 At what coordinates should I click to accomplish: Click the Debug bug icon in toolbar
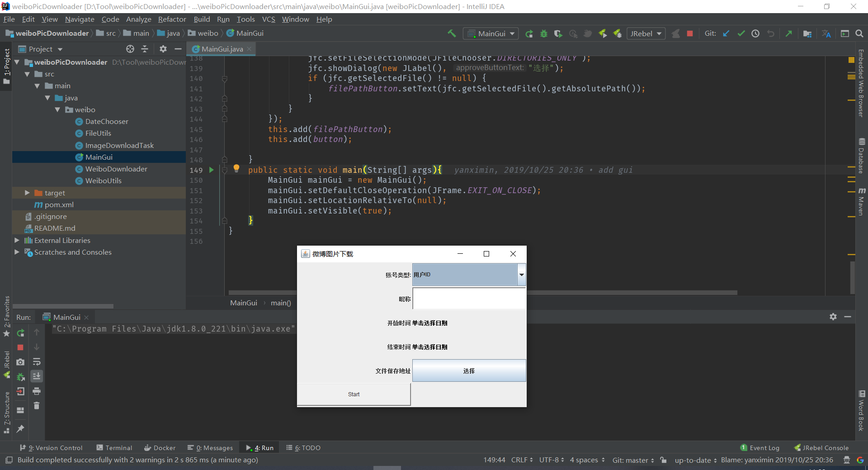(544, 33)
